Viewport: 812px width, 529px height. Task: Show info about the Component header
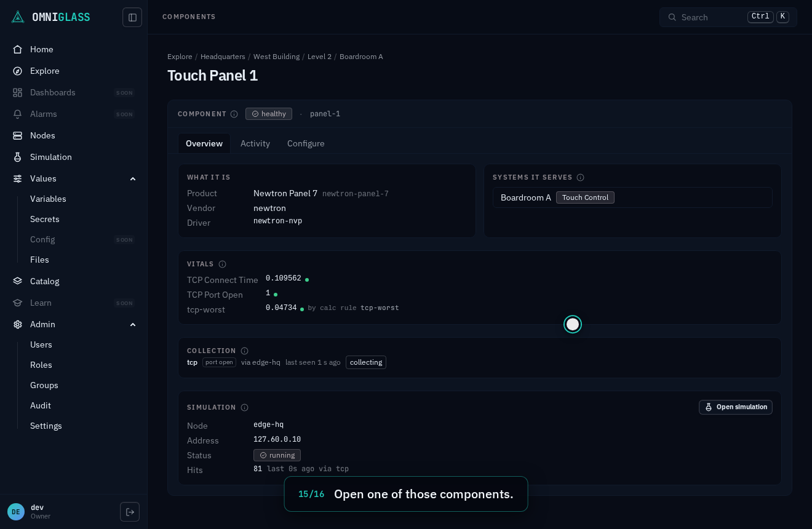point(234,114)
